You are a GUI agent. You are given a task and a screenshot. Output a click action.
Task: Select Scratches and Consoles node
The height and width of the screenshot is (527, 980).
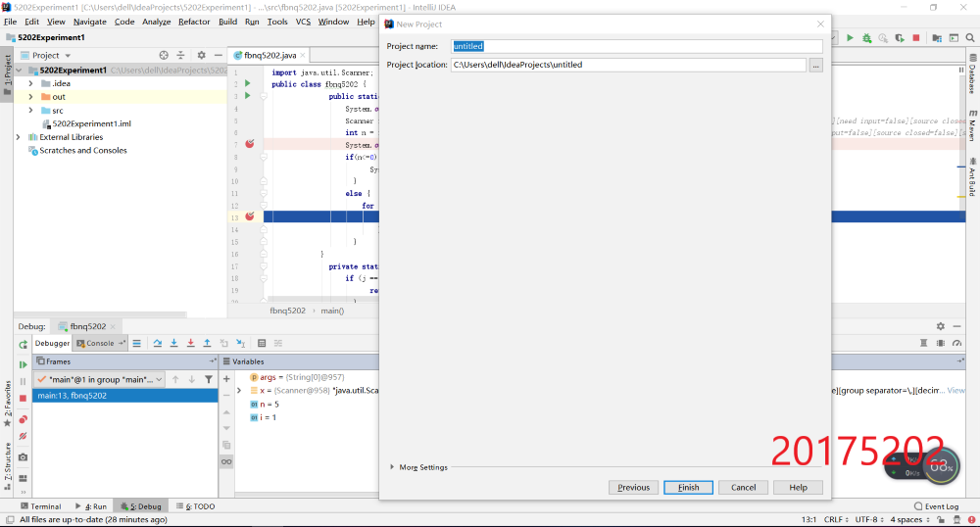point(77,151)
